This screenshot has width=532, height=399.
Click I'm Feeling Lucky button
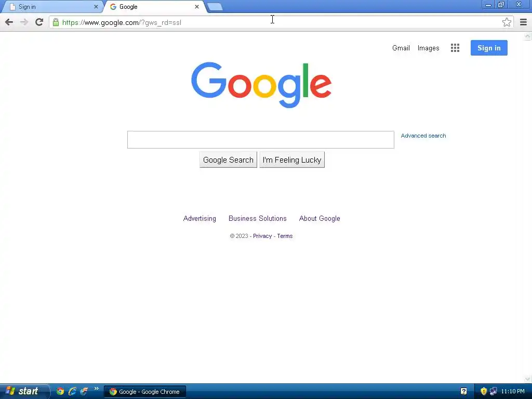coord(292,160)
